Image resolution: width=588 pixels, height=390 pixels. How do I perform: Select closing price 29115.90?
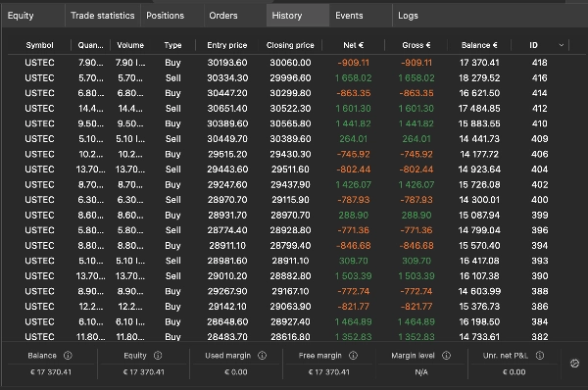[x=290, y=200]
